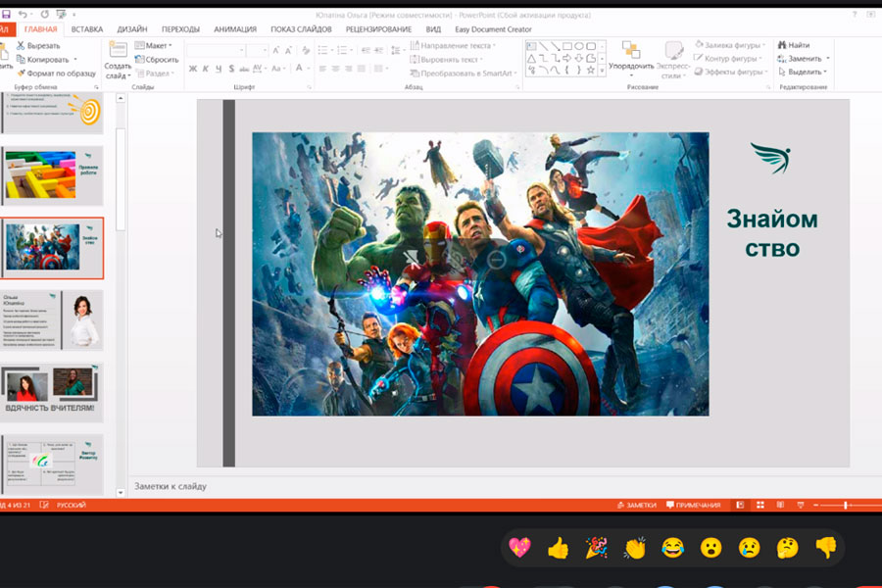882x588 pixels.
Task: Click the Format Painter (Формат по образцу) icon
Action: [x=22, y=73]
